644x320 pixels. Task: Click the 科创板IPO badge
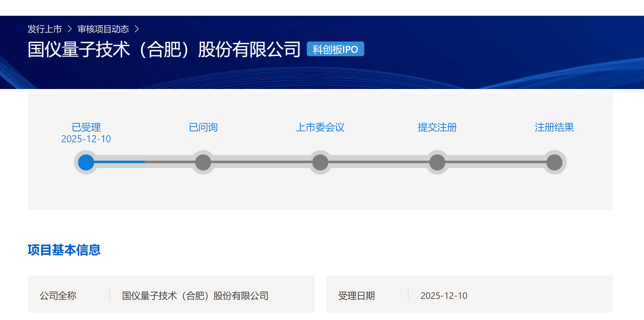click(x=335, y=49)
